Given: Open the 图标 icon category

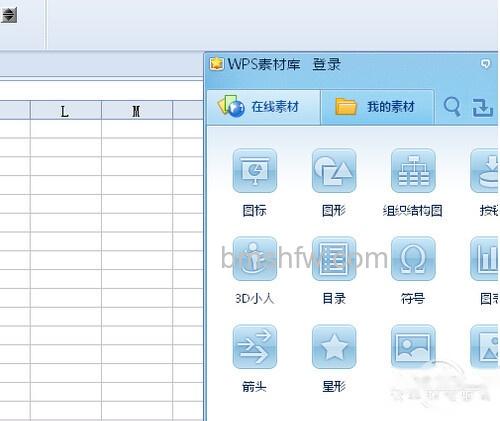Looking at the screenshot, I should (x=255, y=171).
